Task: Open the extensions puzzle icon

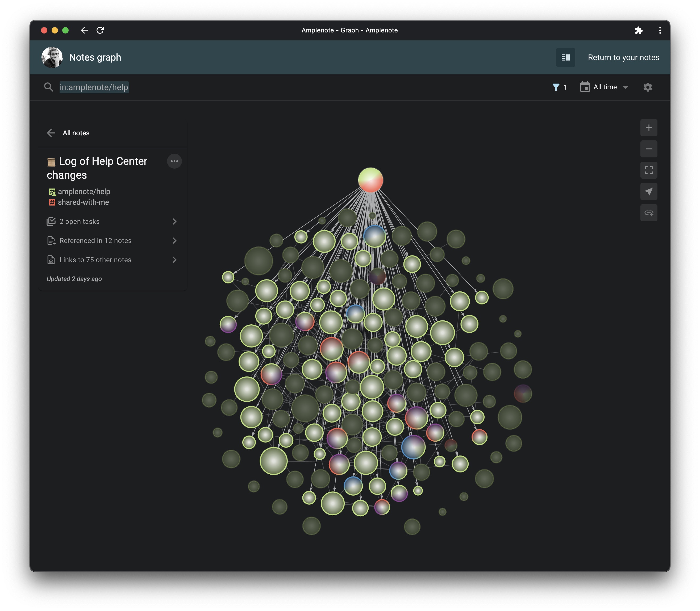Action: pyautogui.click(x=639, y=30)
